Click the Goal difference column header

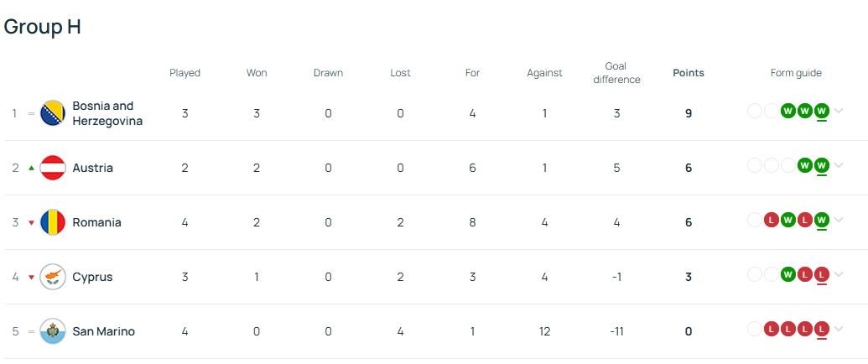[x=616, y=73]
